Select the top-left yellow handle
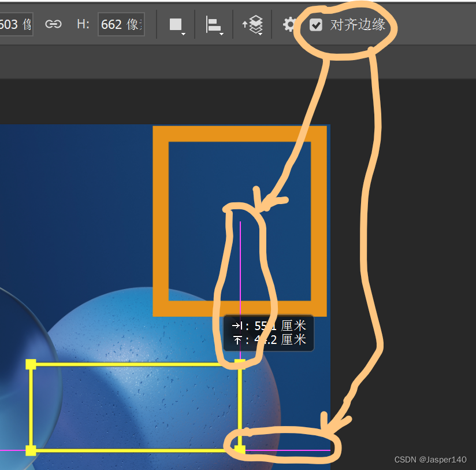 point(31,364)
